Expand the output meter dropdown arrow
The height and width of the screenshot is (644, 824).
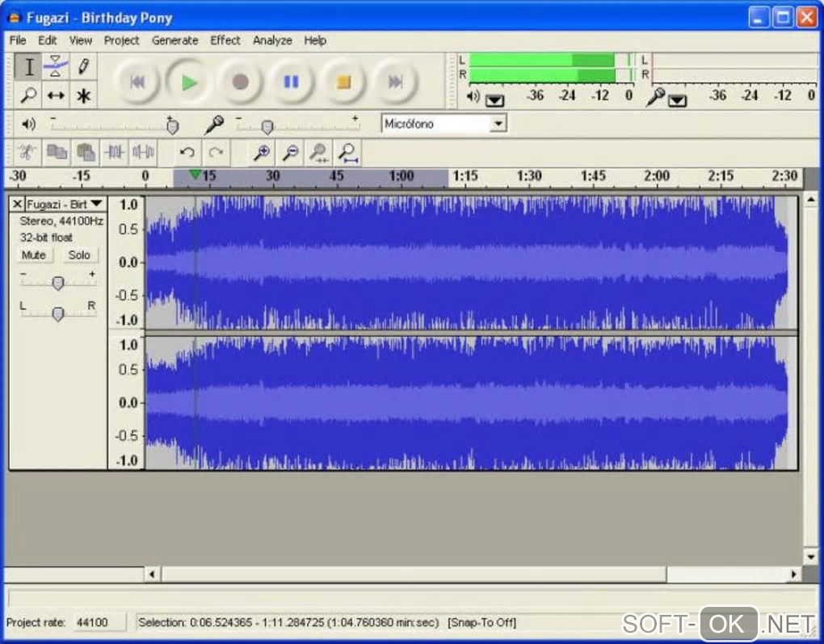pyautogui.click(x=494, y=99)
